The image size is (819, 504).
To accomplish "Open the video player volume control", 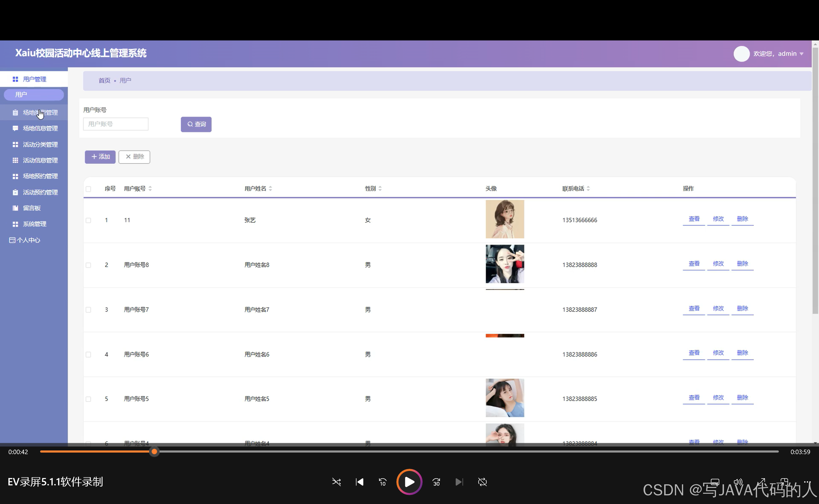I will [x=738, y=482].
